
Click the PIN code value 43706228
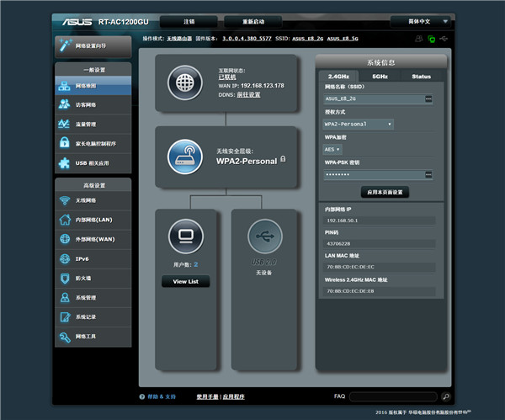(338, 244)
